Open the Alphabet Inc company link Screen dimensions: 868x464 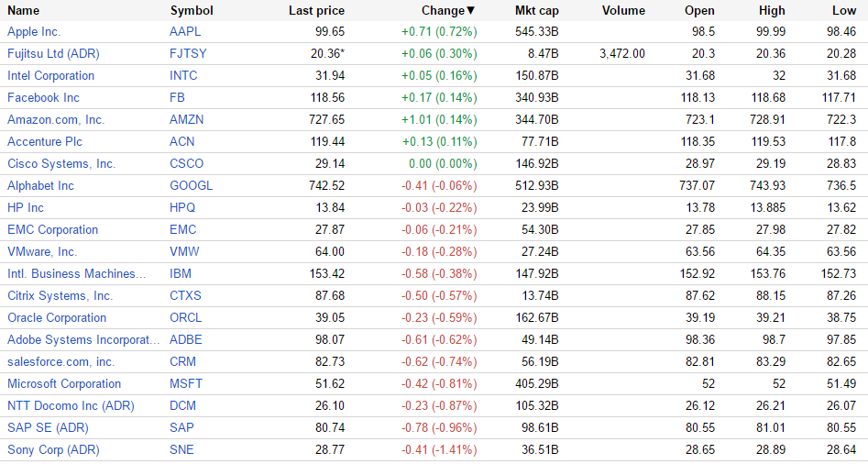(x=40, y=186)
